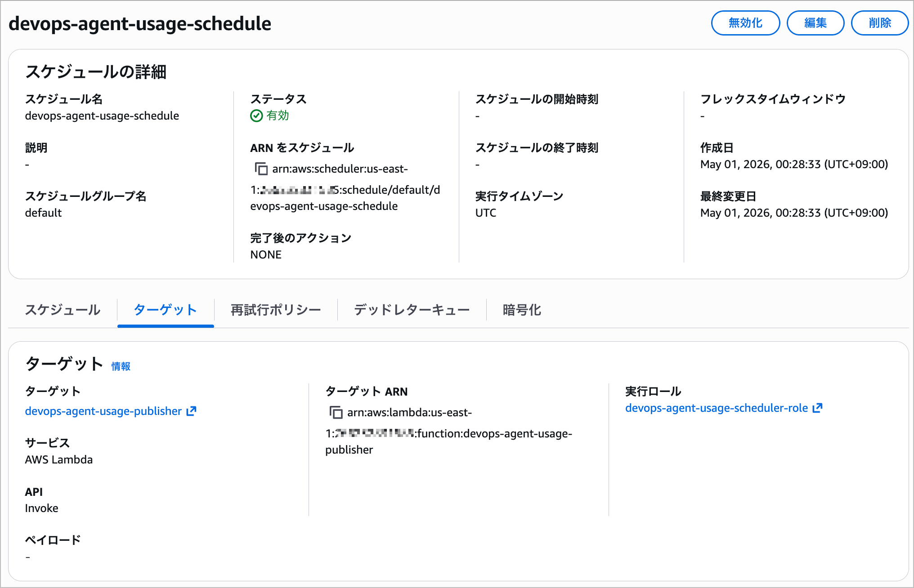Viewport: 914px width, 588px height.
Task: Click the 削除 (delete) button
Action: coord(879,23)
